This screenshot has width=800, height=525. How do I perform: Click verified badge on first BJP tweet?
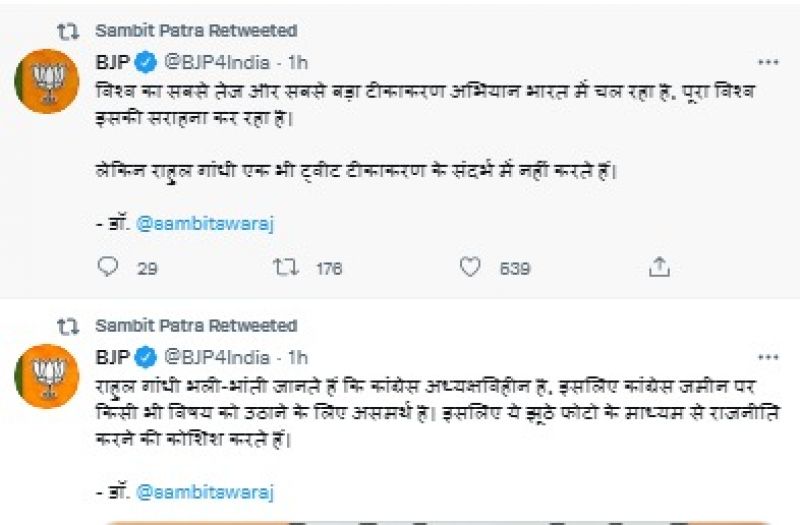[x=144, y=62]
